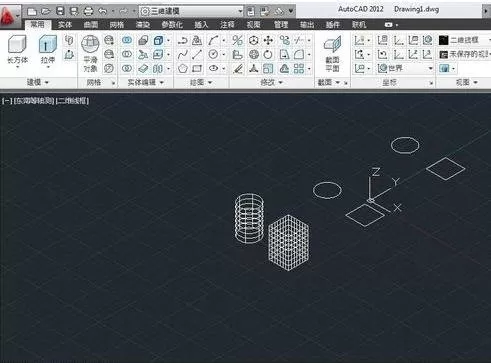The width and height of the screenshot is (491, 363).
Task: Select the Arc draw tool
Action: click(213, 41)
